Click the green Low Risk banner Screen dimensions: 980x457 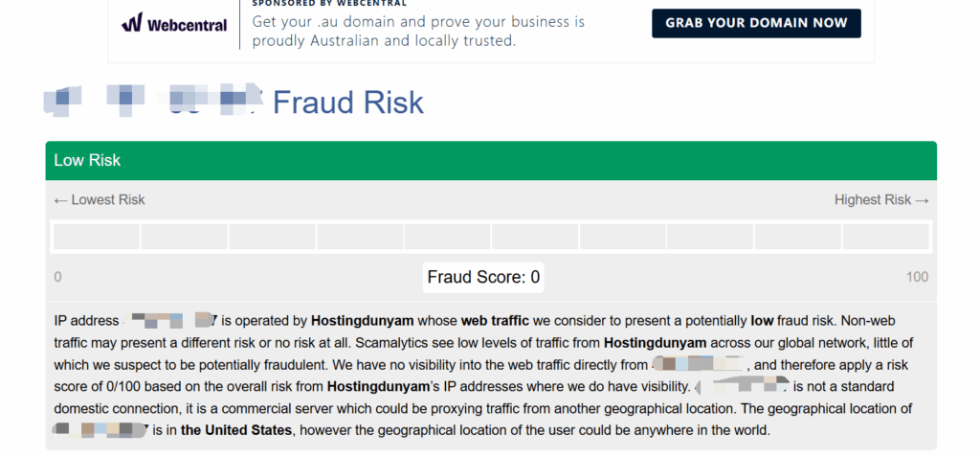click(490, 160)
